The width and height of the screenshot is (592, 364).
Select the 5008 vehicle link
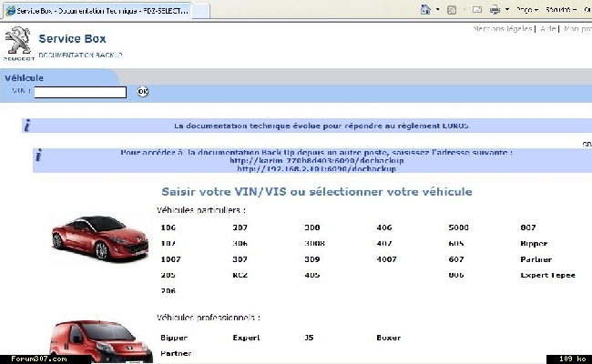[x=458, y=227]
